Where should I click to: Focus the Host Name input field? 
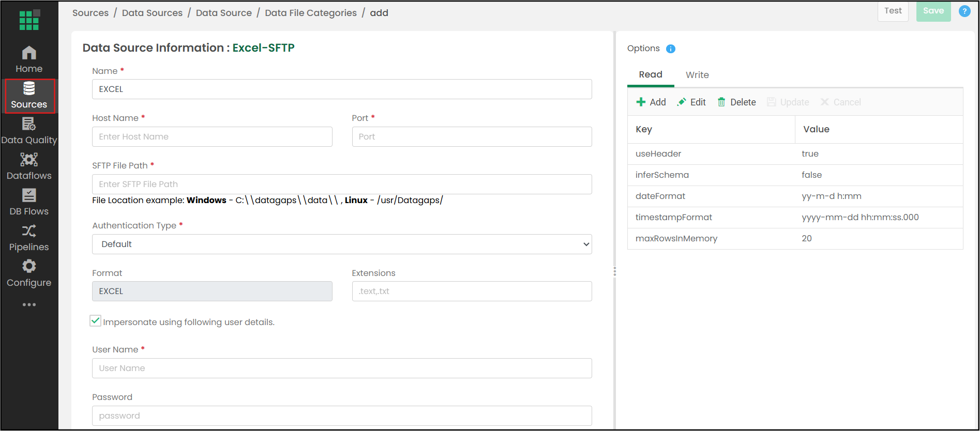point(212,136)
